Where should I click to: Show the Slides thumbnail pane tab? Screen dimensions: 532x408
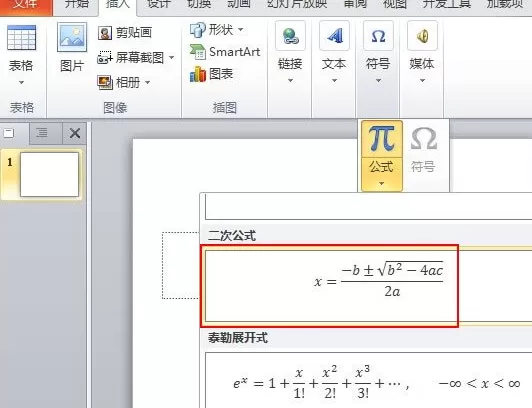pyautogui.click(x=9, y=133)
